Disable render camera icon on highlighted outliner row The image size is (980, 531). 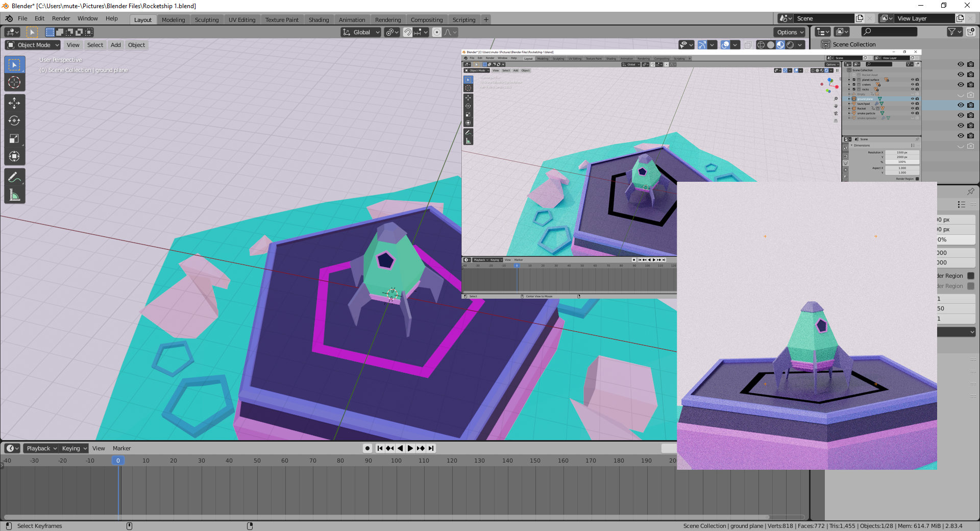pyautogui.click(x=971, y=105)
